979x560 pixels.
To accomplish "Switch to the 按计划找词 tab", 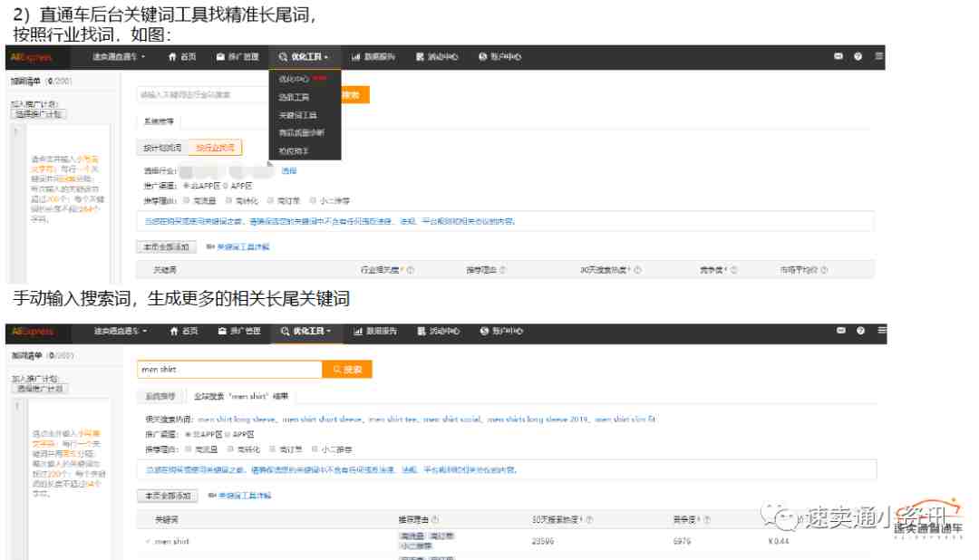I will [x=163, y=148].
